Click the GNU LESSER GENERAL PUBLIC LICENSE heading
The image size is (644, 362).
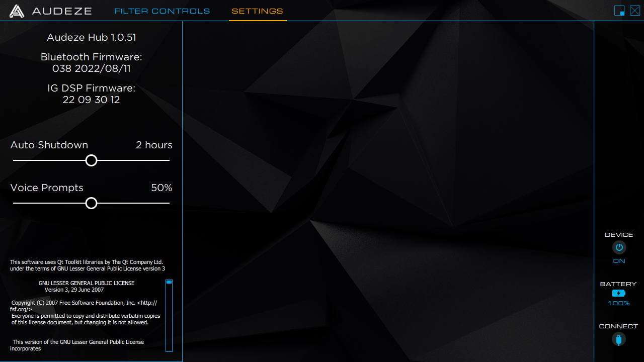(x=87, y=283)
